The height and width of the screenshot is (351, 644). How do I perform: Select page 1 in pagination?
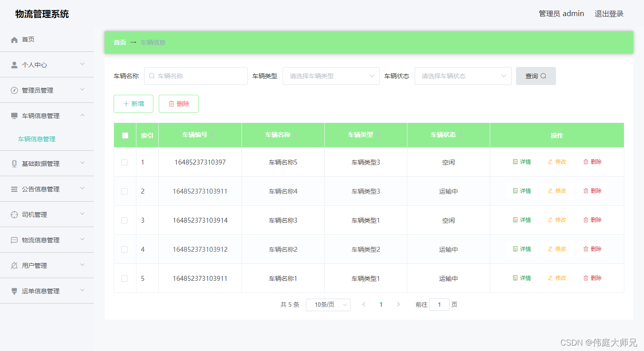tap(381, 304)
